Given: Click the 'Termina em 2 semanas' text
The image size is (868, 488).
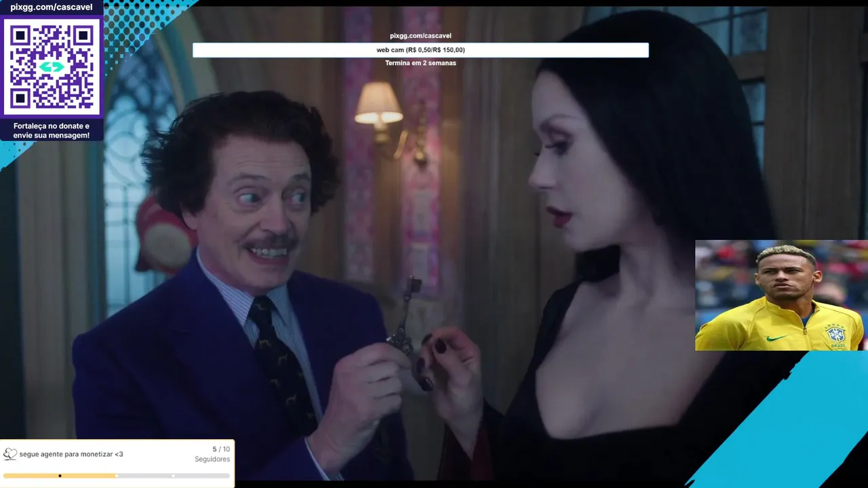Looking at the screenshot, I should 420,63.
